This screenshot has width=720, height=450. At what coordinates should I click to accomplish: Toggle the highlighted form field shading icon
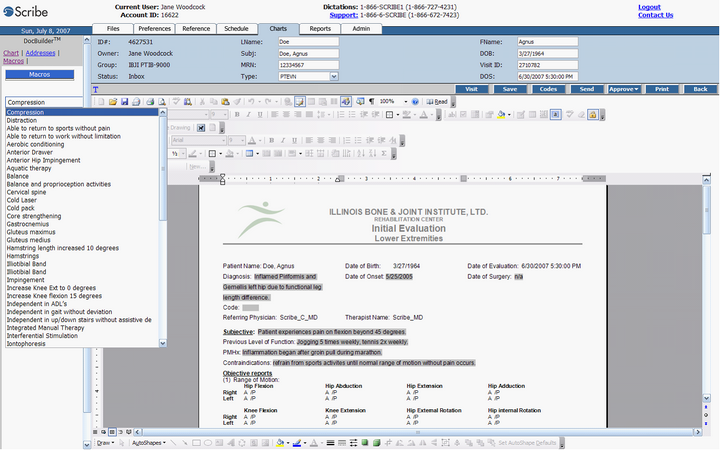[x=556, y=114]
